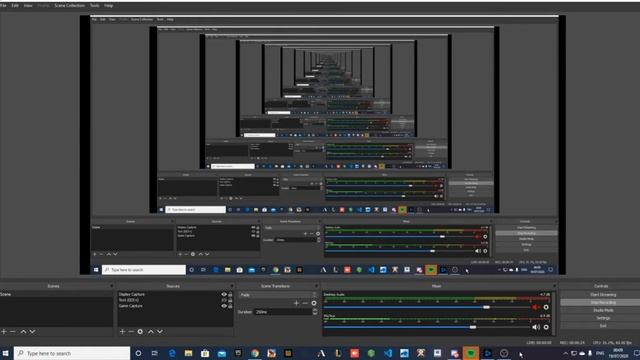Open File Explorer from the main taskbar
Image resolution: width=640 pixels, height=360 pixels.
pyautogui.click(x=188, y=353)
